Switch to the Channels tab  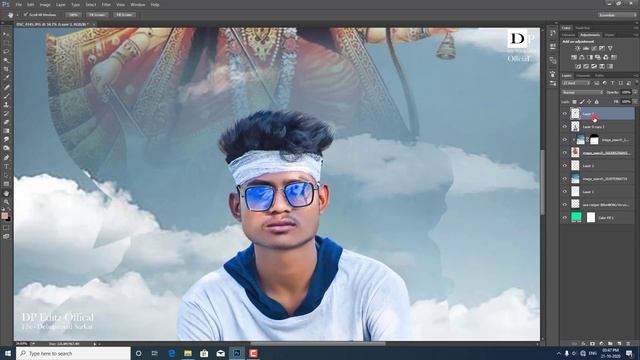[583, 76]
